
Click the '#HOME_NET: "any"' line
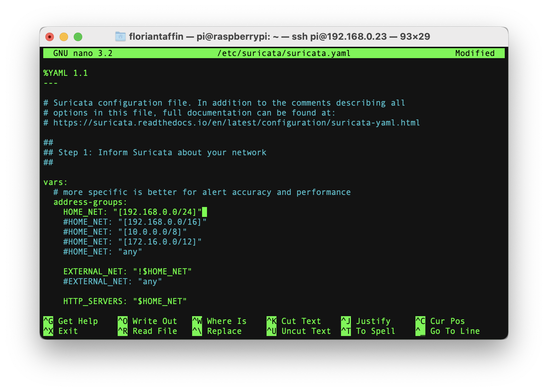click(103, 252)
